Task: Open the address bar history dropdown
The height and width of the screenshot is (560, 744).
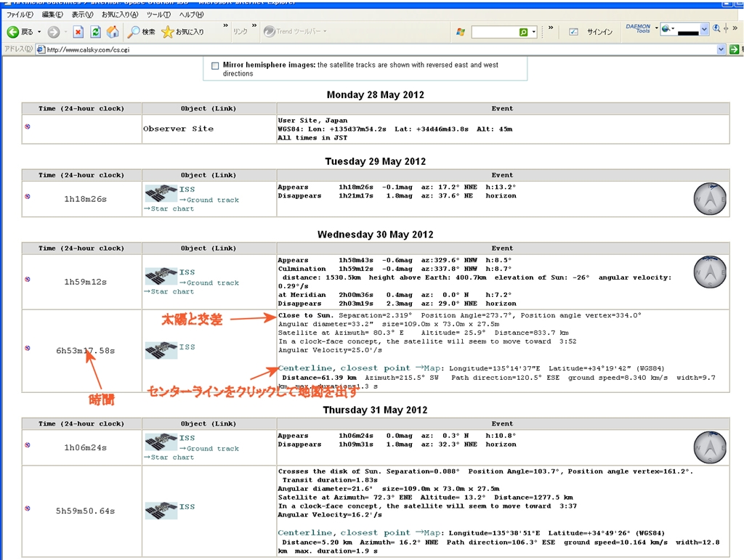Action: 721,49
